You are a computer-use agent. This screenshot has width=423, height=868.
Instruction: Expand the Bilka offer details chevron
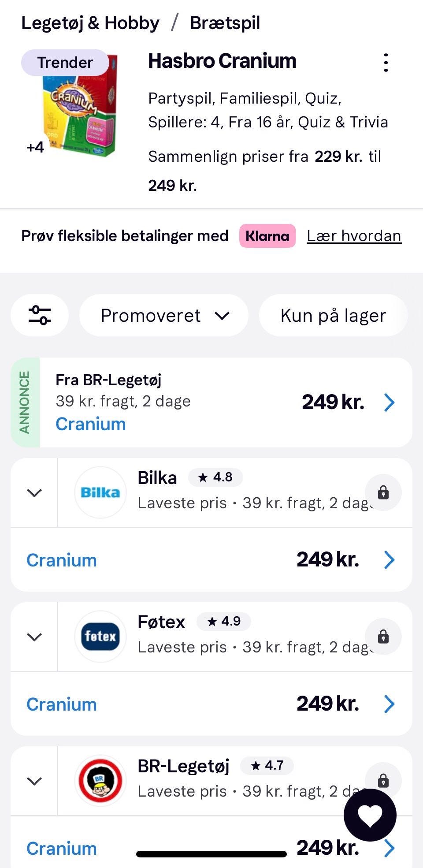point(34,492)
